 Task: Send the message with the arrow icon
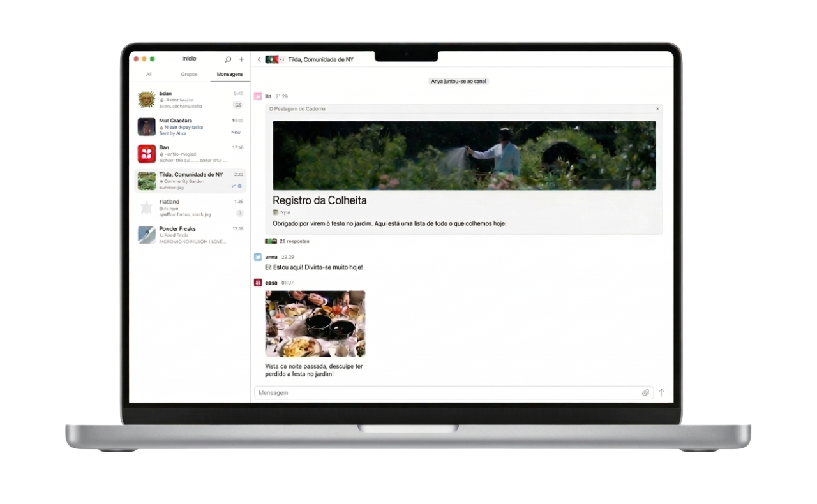(x=661, y=392)
